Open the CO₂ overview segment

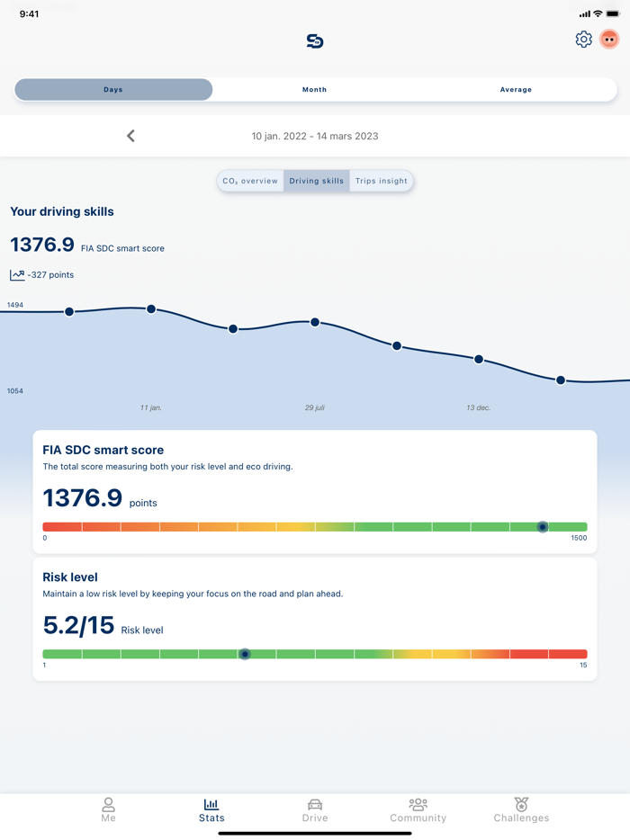[250, 181]
